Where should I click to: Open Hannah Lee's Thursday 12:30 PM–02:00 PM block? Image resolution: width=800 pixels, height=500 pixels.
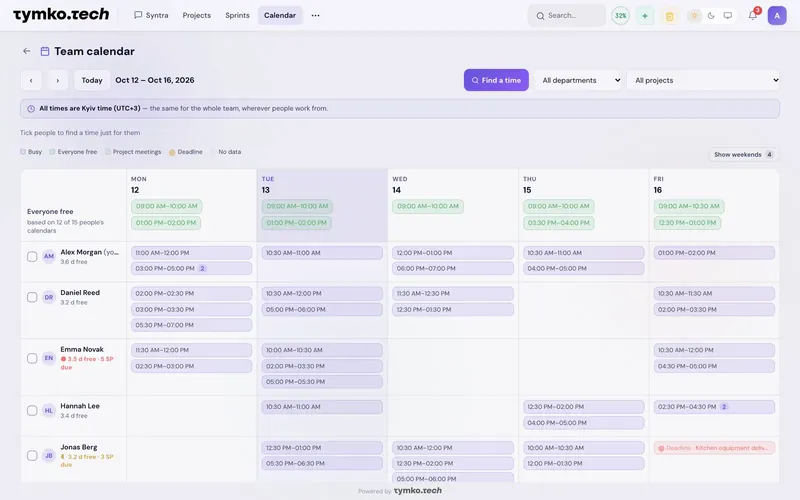[x=583, y=407]
